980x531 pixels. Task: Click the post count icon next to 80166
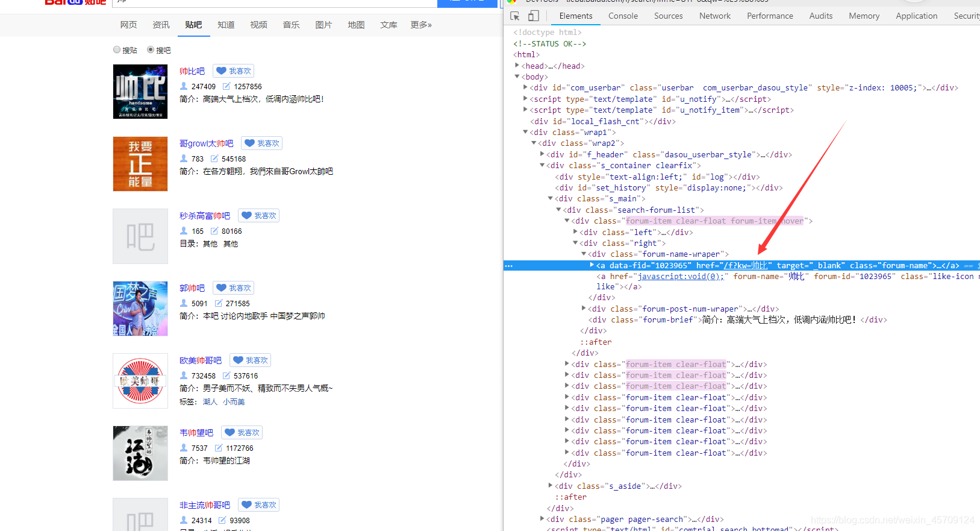214,231
